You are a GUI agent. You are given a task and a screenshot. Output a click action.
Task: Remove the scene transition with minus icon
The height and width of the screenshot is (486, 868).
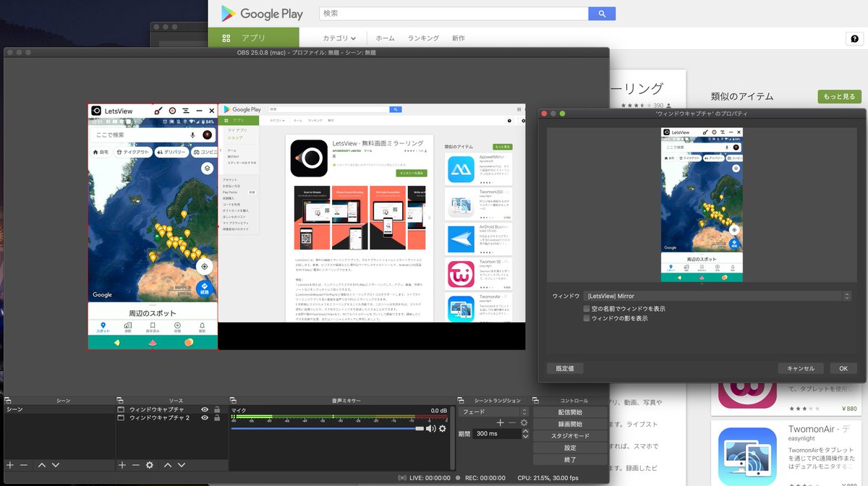point(512,422)
